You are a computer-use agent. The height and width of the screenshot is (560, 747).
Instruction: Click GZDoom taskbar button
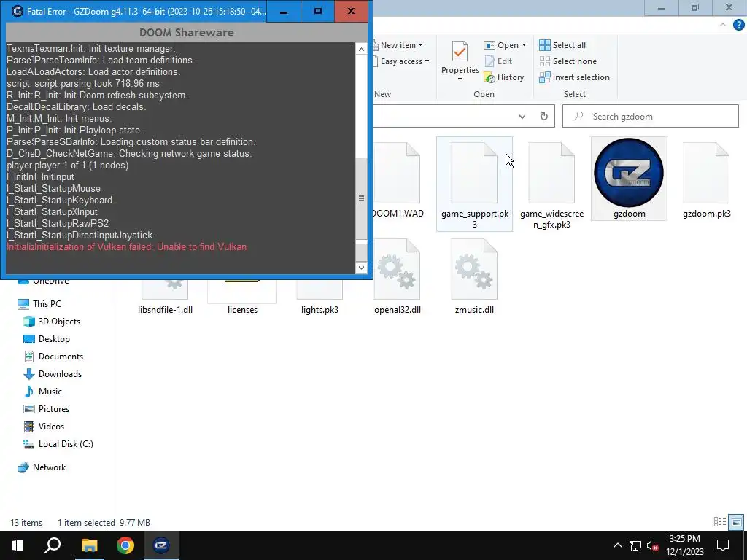click(x=161, y=545)
